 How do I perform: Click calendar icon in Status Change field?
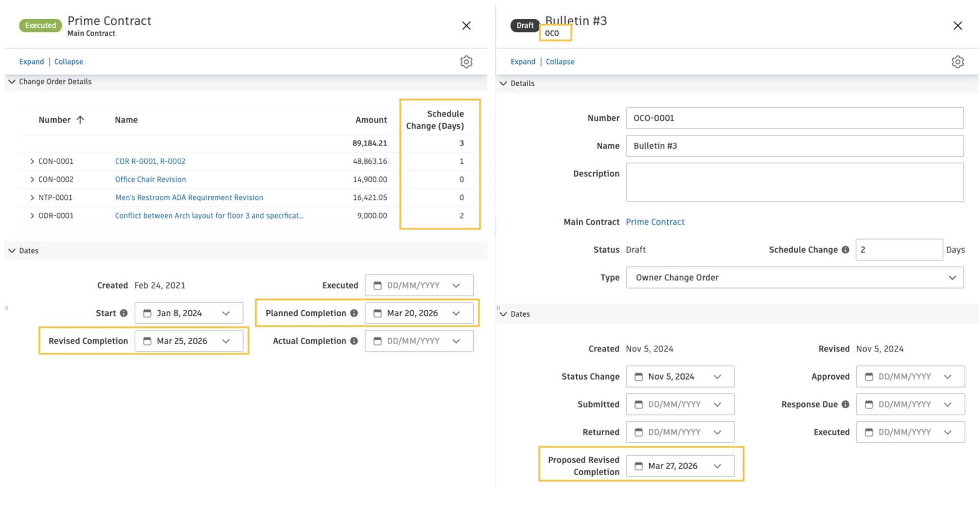pos(639,376)
